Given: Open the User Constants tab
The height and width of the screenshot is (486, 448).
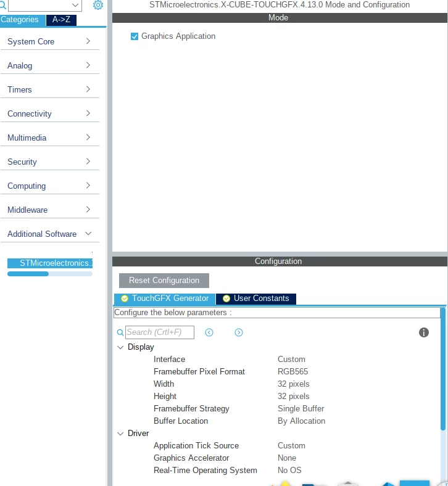Looking at the screenshot, I should (x=256, y=299).
